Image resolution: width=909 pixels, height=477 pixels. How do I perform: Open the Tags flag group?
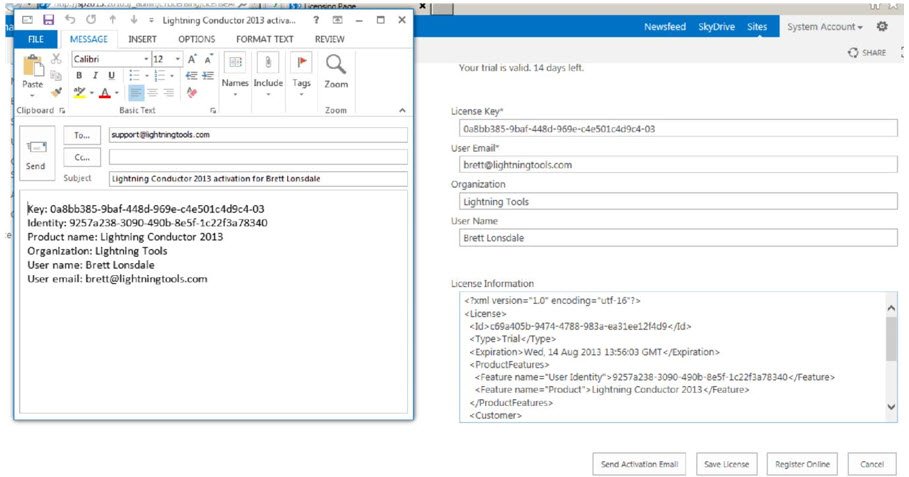[301, 74]
